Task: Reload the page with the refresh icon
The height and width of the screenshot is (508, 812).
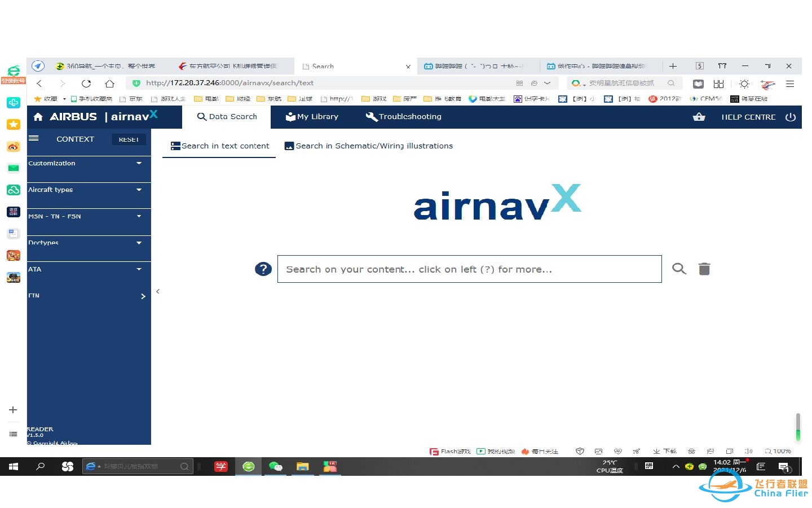Action: (86, 83)
